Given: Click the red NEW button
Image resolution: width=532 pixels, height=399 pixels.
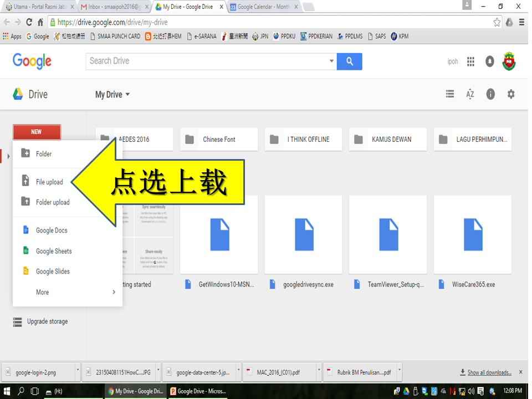Looking at the screenshot, I should click(x=37, y=132).
